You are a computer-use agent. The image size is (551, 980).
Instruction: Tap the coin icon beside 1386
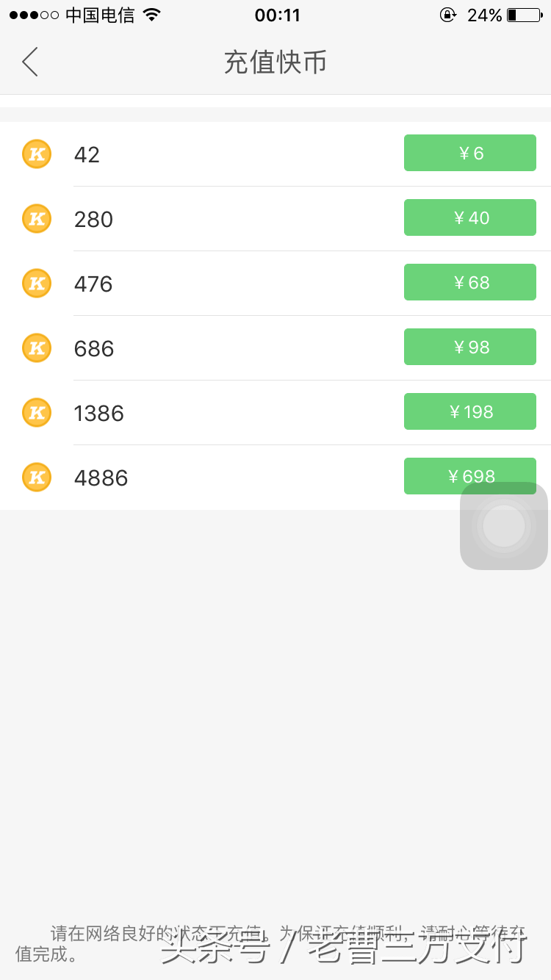37,413
